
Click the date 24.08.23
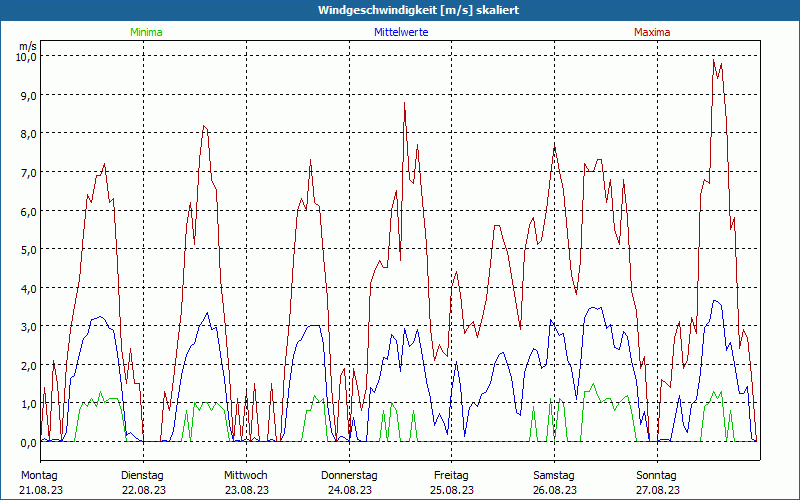tap(349, 490)
